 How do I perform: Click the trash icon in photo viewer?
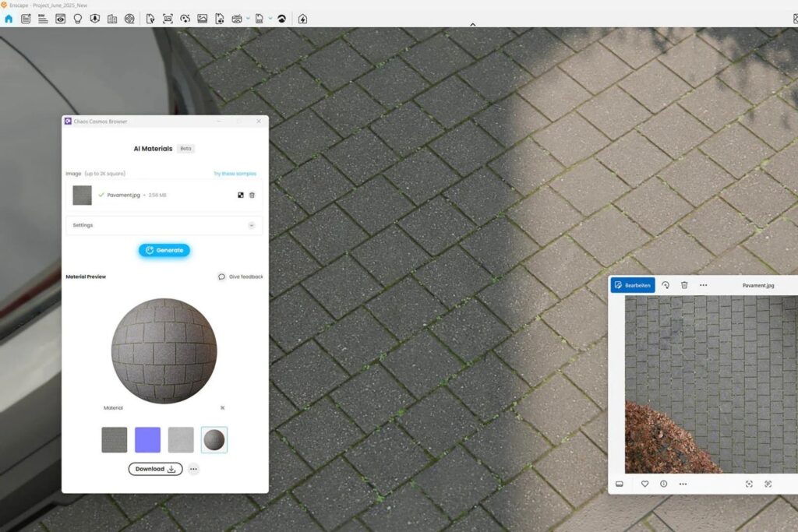pyautogui.click(x=684, y=285)
